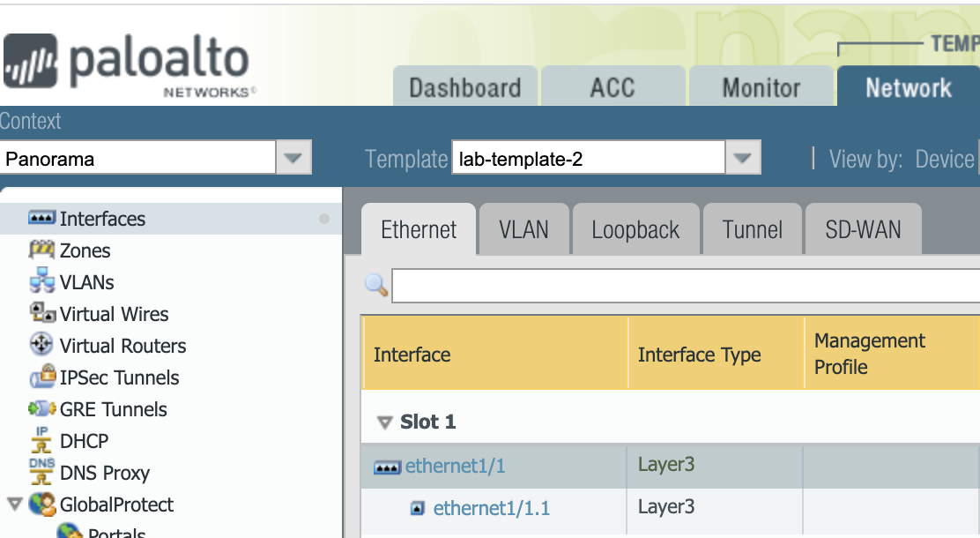
Task: Open the ethernet1/1 interface link
Action: 455,466
